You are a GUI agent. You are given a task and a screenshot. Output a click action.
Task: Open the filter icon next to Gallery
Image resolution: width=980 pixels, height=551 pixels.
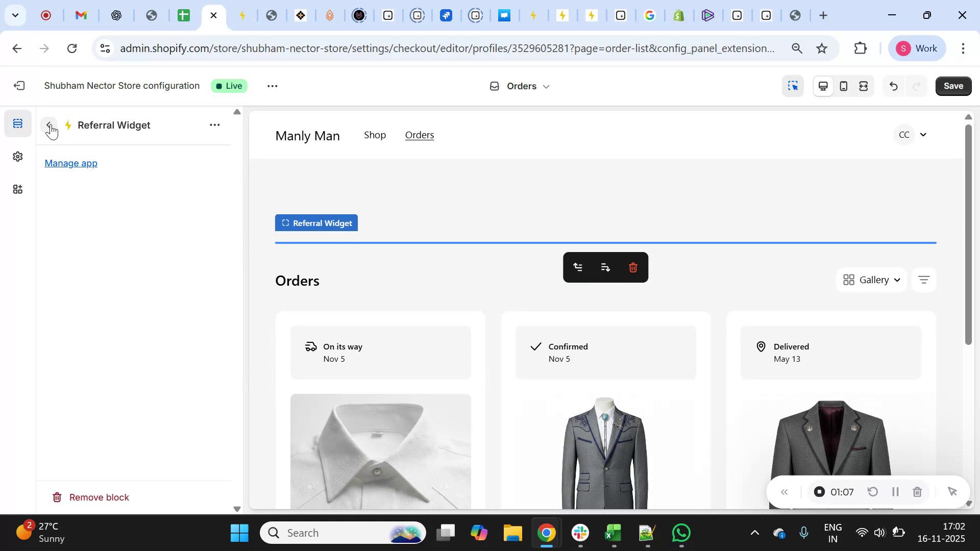(x=923, y=280)
